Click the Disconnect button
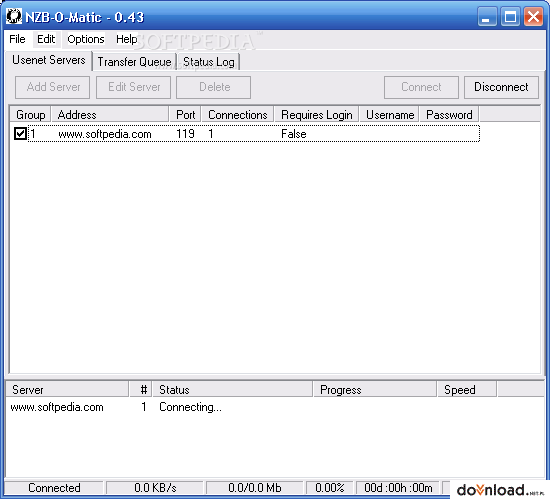 501,87
